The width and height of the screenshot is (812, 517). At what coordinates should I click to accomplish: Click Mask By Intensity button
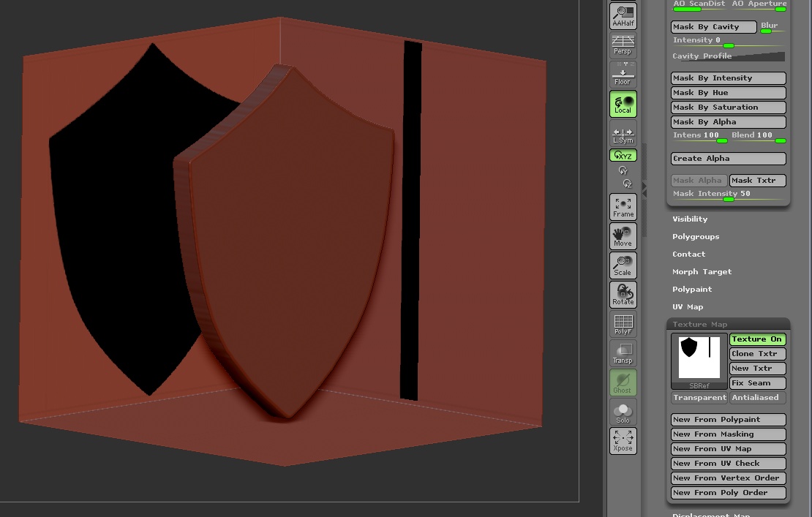[728, 78]
